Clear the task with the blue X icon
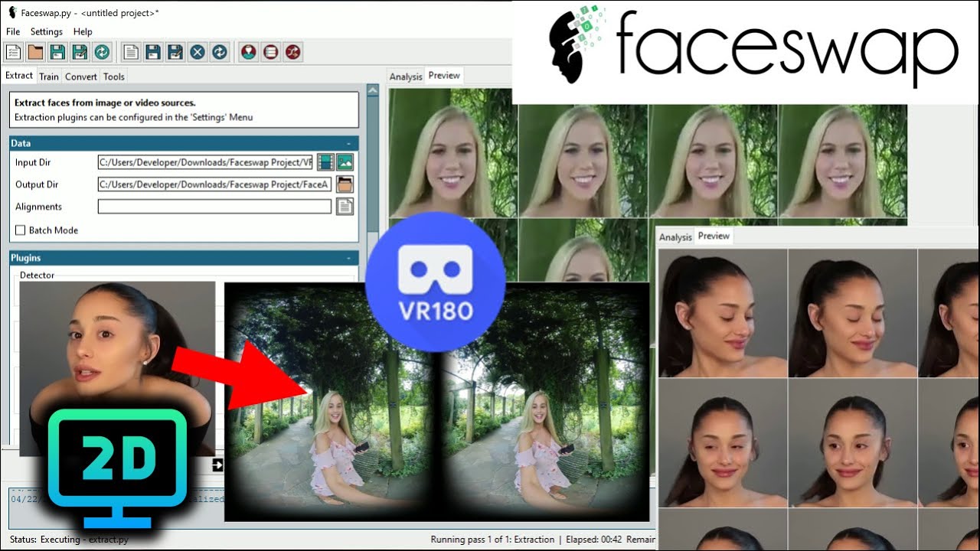The width and height of the screenshot is (980, 551). pos(198,52)
